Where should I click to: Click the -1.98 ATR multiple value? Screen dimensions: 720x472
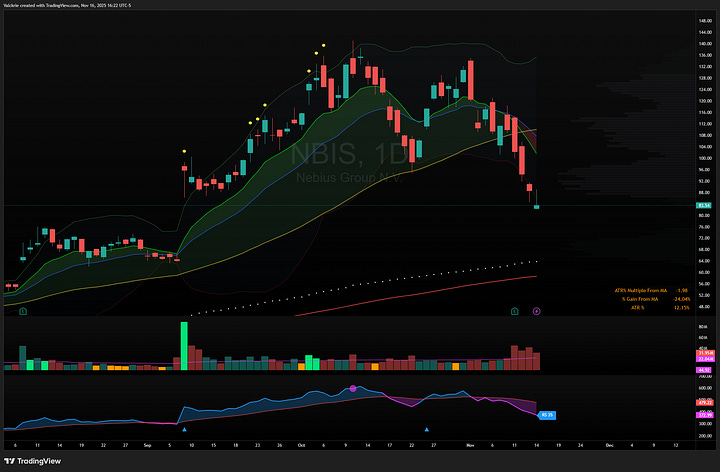pos(682,291)
